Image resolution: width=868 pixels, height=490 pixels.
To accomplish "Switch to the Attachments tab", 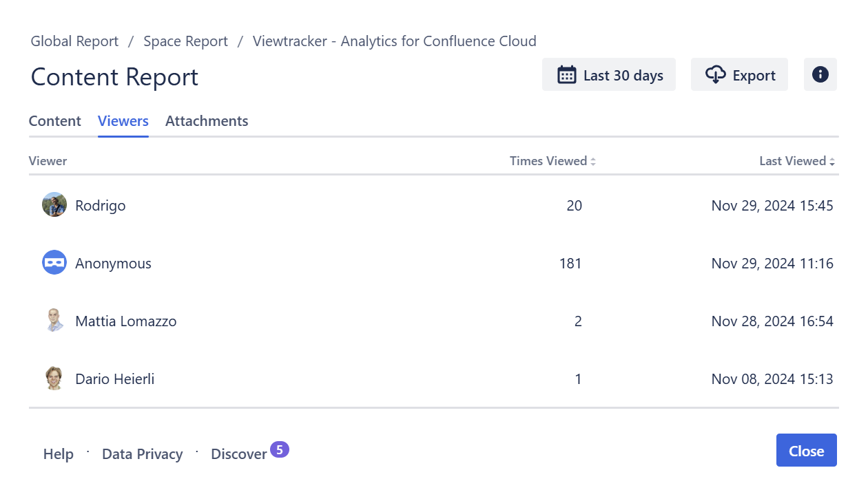I will 207,121.
